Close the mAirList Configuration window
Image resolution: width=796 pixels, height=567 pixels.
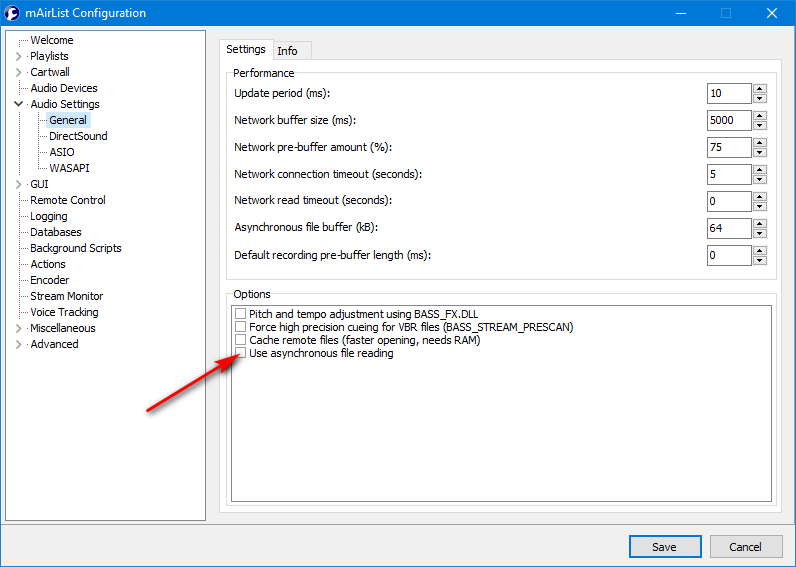point(772,13)
